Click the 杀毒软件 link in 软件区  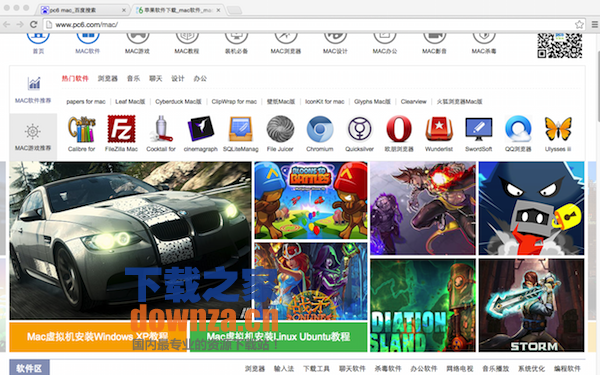[x=388, y=368]
